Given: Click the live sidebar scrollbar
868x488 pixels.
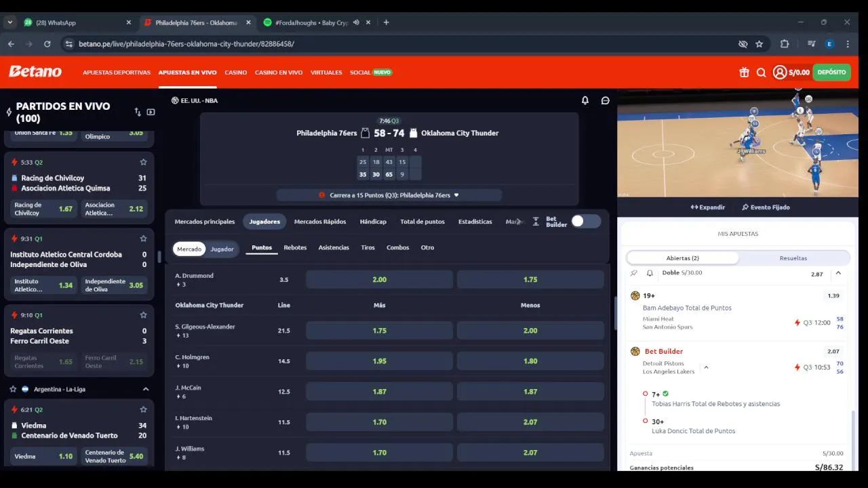Looking at the screenshot, I should click(x=159, y=257).
